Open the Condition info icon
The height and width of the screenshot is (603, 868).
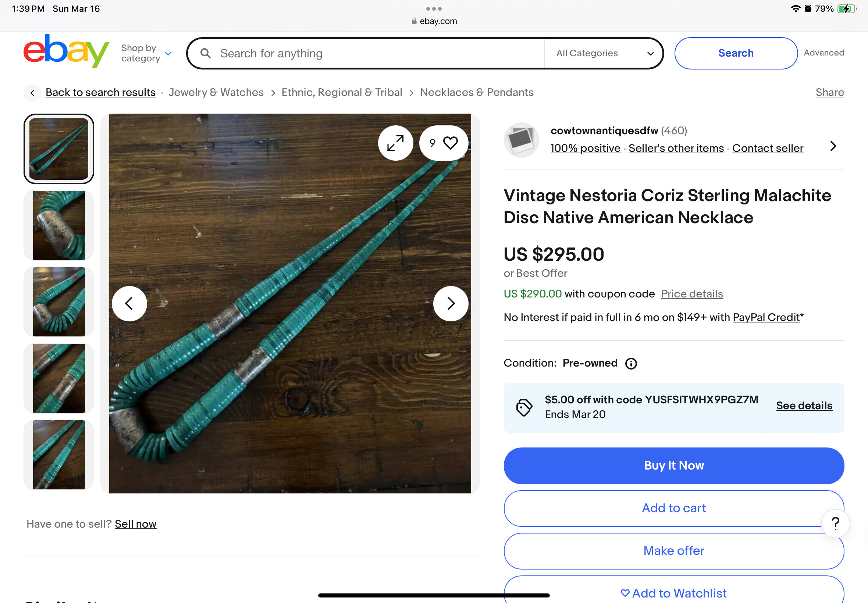point(631,364)
